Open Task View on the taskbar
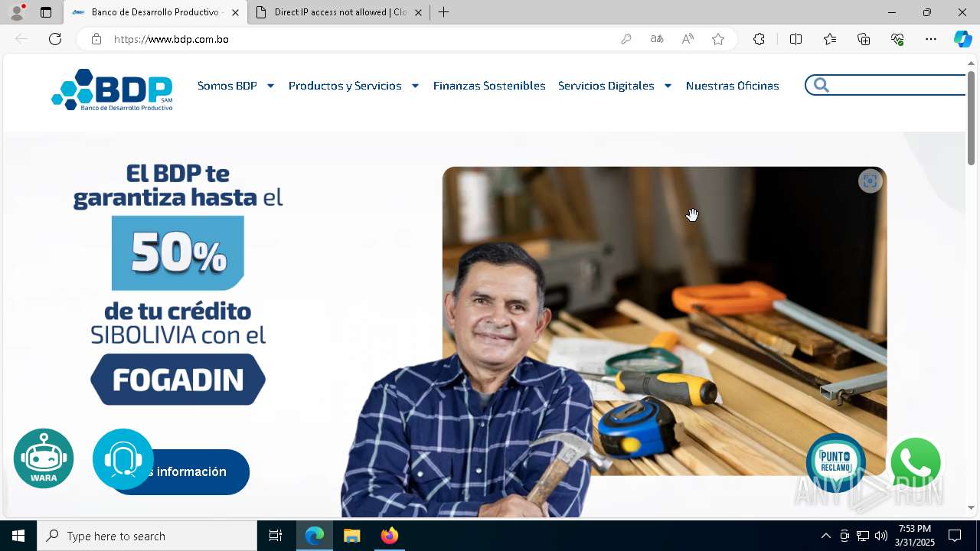 [276, 536]
